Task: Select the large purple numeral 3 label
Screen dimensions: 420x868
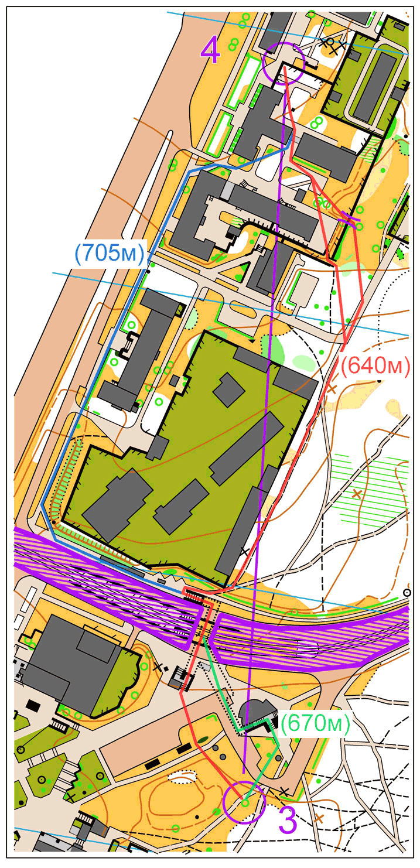Action: click(x=287, y=821)
